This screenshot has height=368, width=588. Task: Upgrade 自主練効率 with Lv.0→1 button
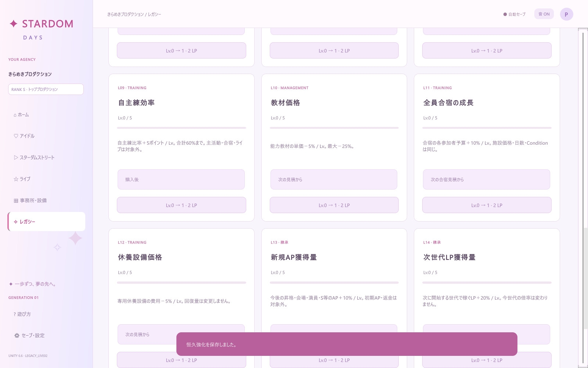[x=182, y=205]
